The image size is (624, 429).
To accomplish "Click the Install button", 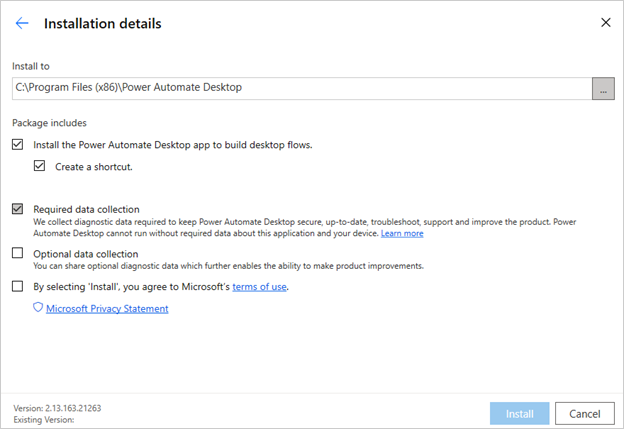I will pyautogui.click(x=519, y=413).
